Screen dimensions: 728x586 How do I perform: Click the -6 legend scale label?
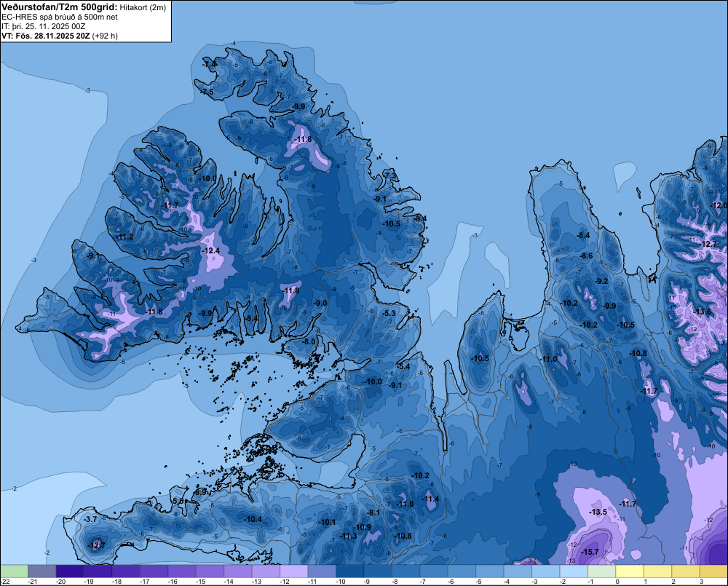coord(451,582)
